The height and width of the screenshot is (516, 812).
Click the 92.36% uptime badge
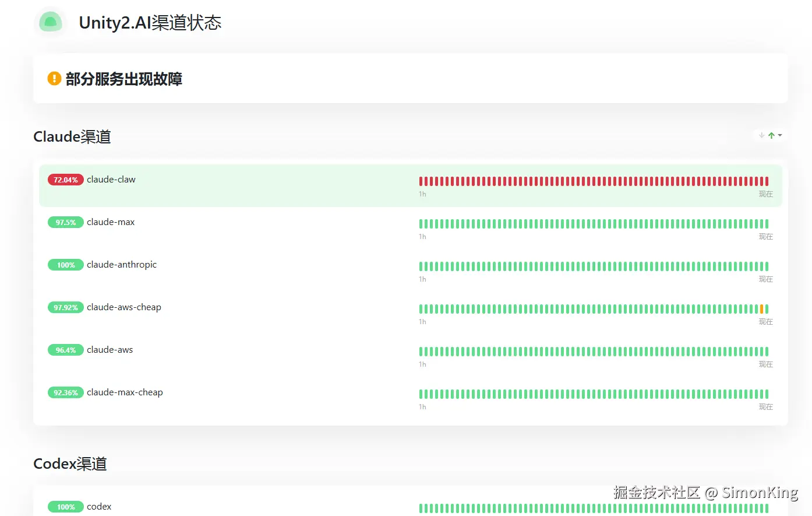pyautogui.click(x=66, y=392)
